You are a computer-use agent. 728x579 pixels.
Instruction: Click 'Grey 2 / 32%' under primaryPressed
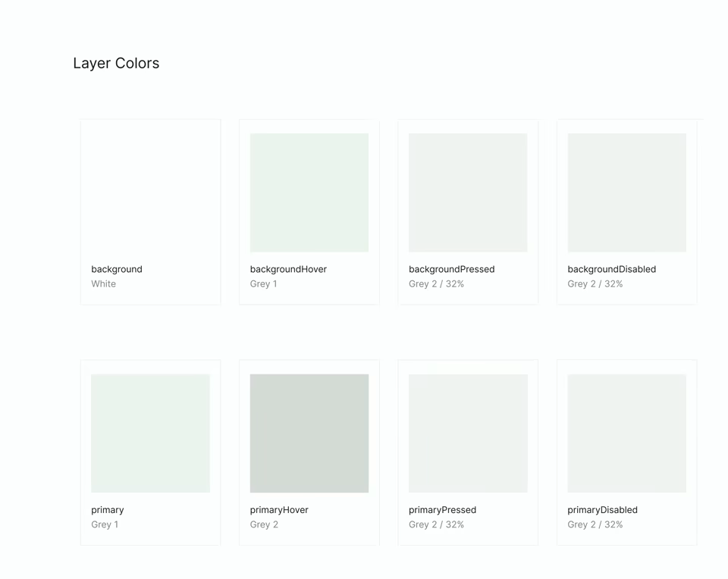[x=437, y=524]
